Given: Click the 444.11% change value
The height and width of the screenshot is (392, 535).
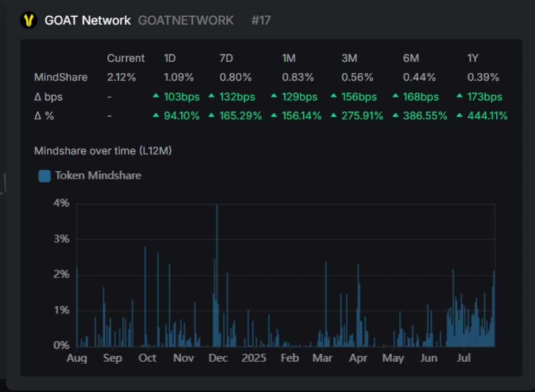Looking at the screenshot, I should [487, 116].
